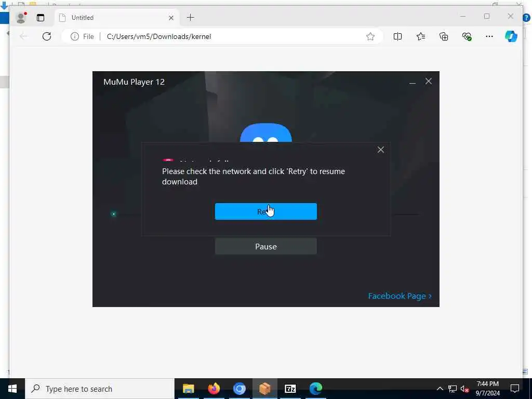Viewport: 532px width, 399px height.
Task: Close the Untitled tab
Action: pyautogui.click(x=171, y=18)
